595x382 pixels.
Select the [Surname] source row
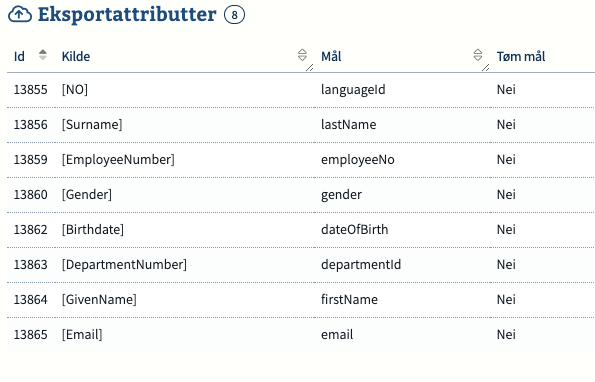pos(301,125)
